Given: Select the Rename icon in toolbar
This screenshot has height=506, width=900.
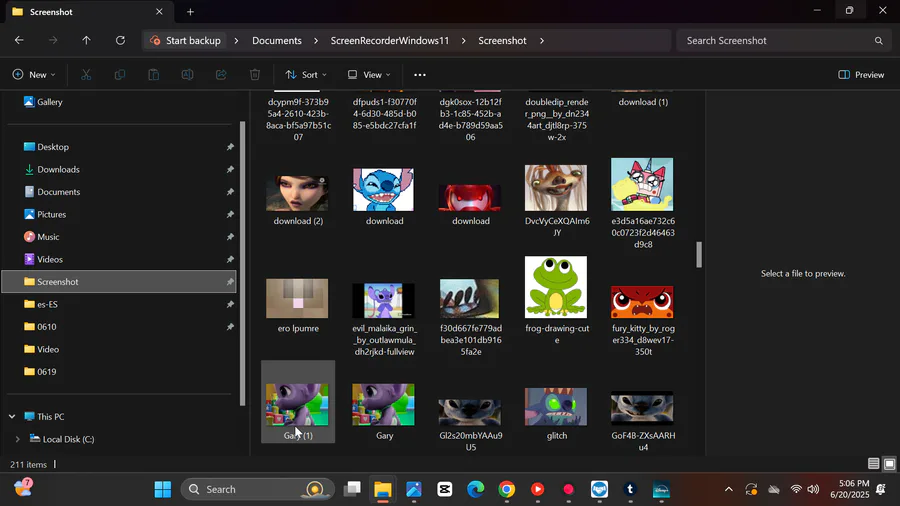Looking at the screenshot, I should click(x=187, y=75).
